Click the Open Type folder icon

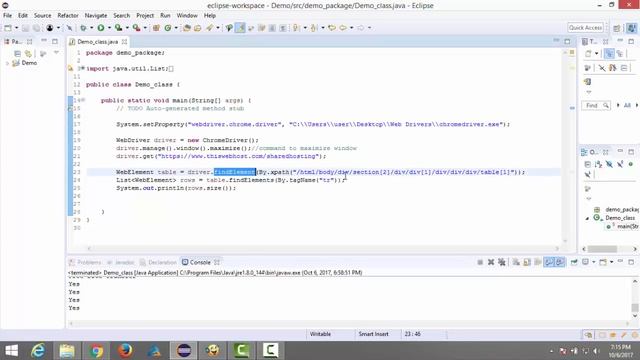pyautogui.click(x=187, y=28)
